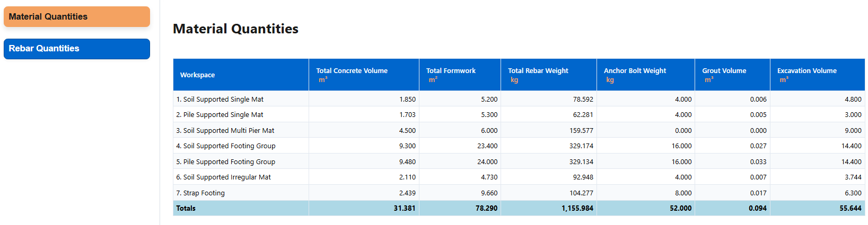Click the Total Formwork column header
The height and width of the screenshot is (225, 868).
pyautogui.click(x=451, y=71)
